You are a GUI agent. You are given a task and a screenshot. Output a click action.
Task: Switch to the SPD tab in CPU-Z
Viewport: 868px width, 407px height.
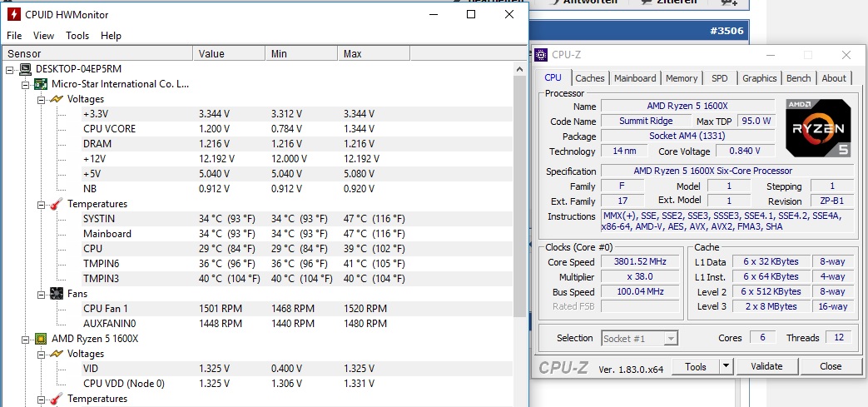coord(720,78)
